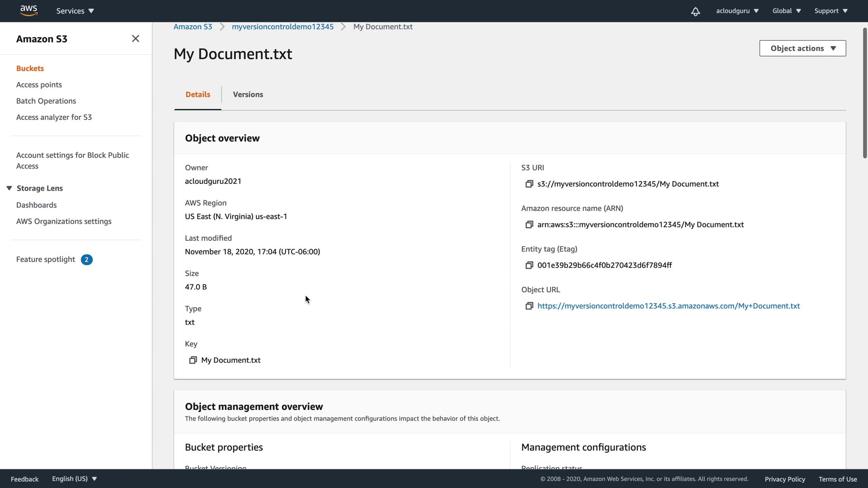Image resolution: width=868 pixels, height=488 pixels.
Task: Copy the Amazon resource name ARN
Action: [529, 225]
